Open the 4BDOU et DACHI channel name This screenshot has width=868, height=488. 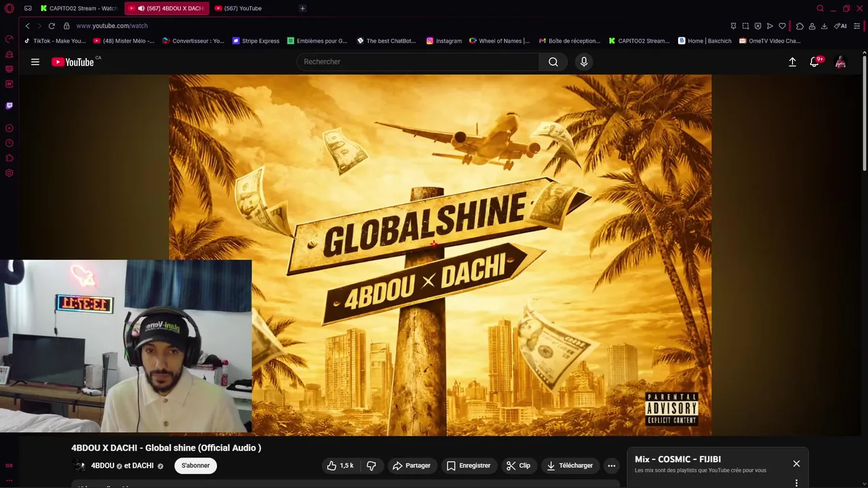coord(122,466)
